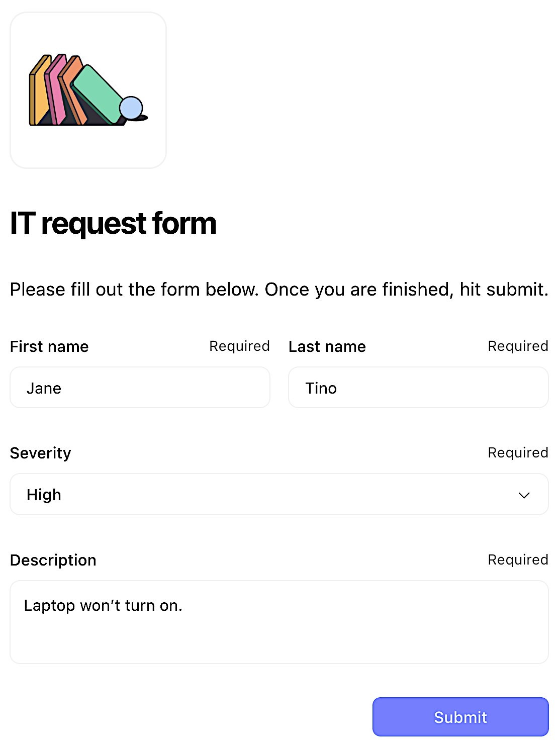560x747 pixels.
Task: Click the green domino in the logo
Action: pyautogui.click(x=98, y=91)
